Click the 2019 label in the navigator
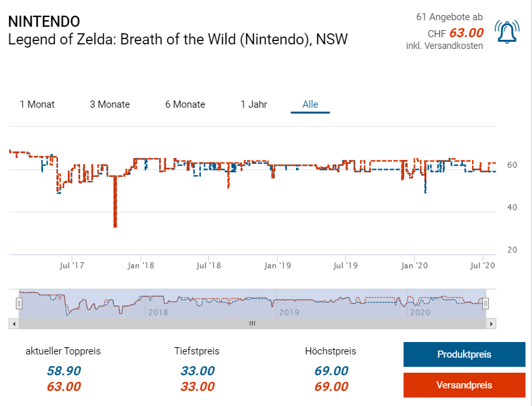Viewport: 532px width, 406px height. click(x=289, y=313)
